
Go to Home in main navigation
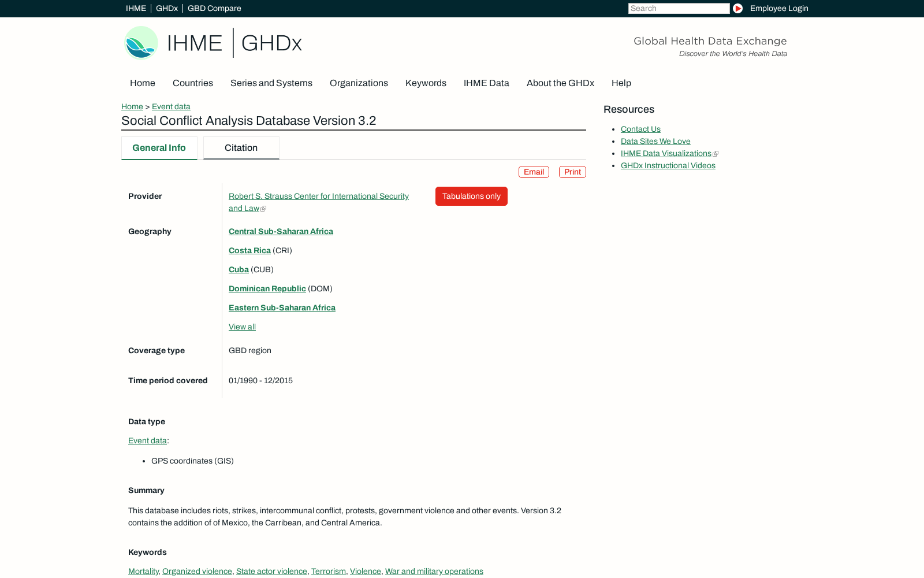143,83
